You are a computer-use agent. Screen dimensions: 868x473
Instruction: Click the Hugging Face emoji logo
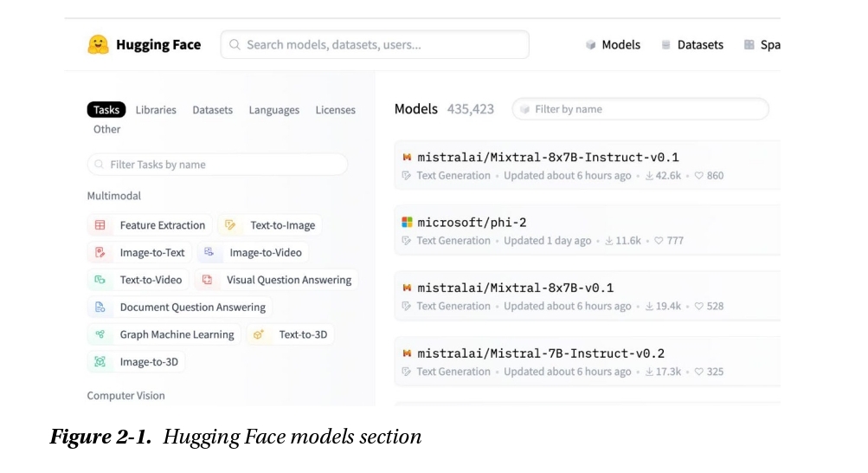click(98, 45)
